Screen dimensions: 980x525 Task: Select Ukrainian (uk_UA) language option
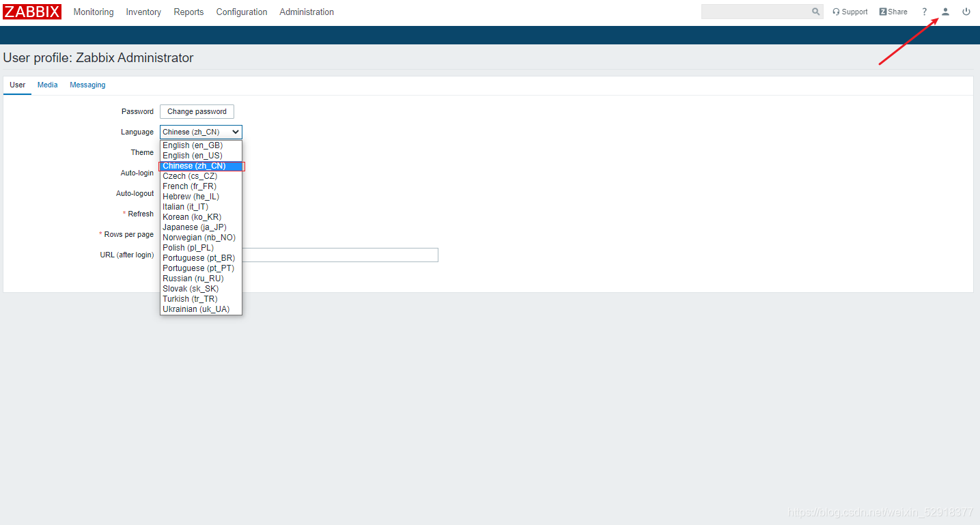click(201, 309)
